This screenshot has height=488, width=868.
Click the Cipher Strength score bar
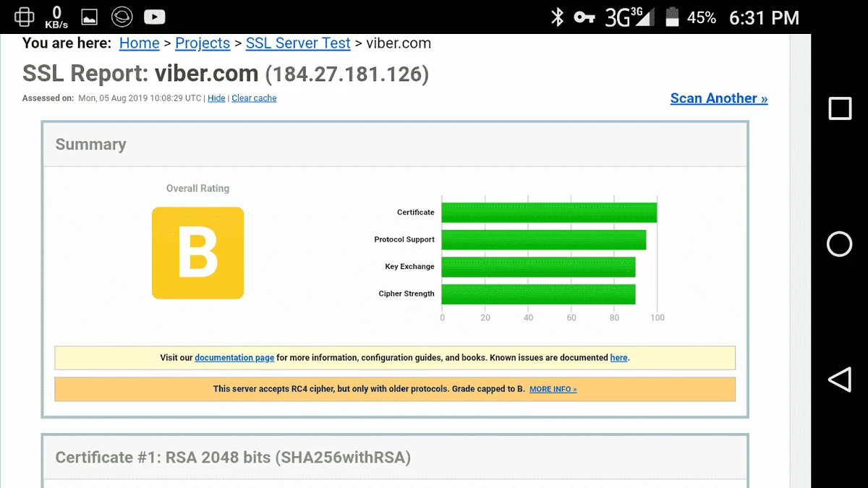coord(538,294)
